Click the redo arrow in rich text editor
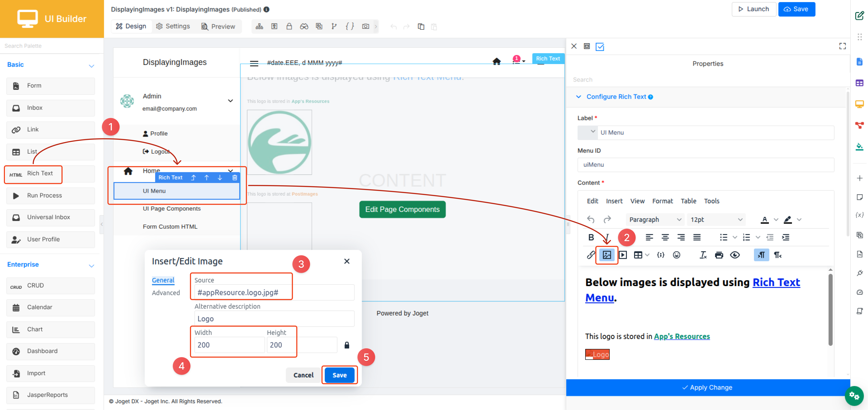The image size is (868, 410). pyautogui.click(x=607, y=220)
